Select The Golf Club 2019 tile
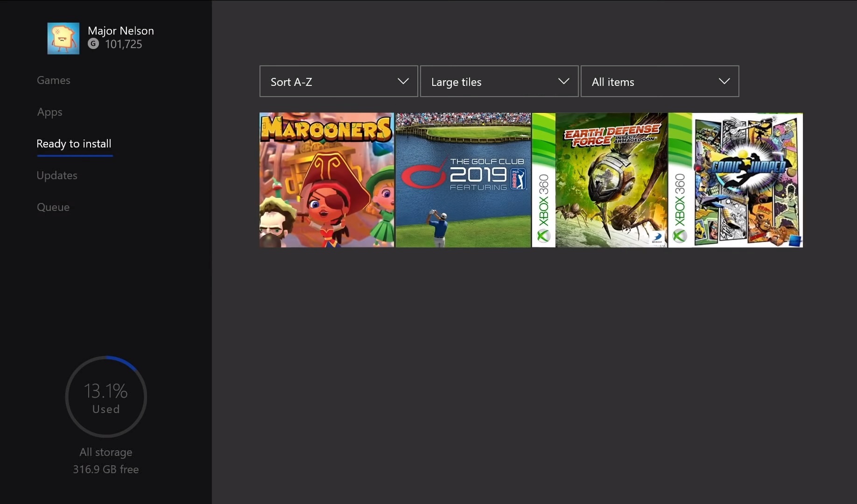This screenshot has width=857, height=504. tap(463, 180)
